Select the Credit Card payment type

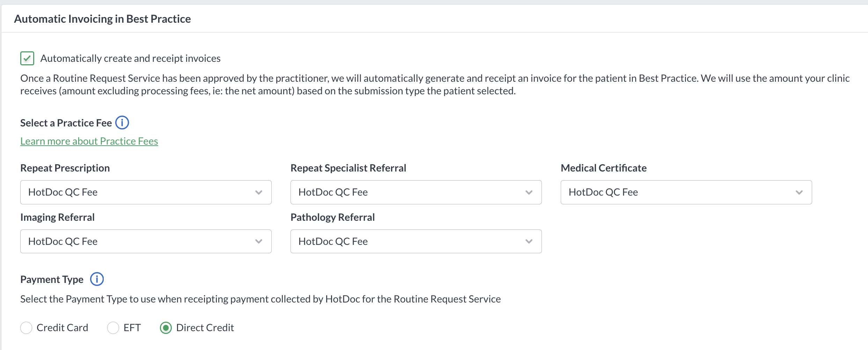26,328
